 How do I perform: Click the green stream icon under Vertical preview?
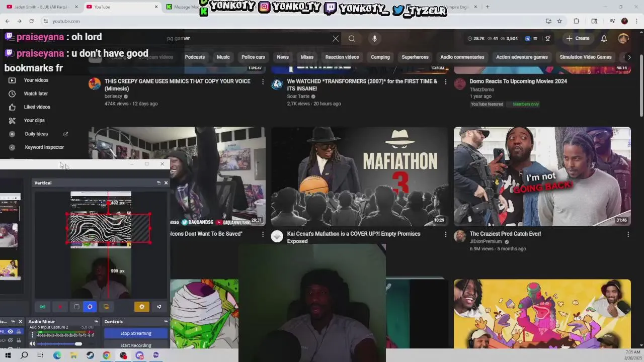coord(42,307)
